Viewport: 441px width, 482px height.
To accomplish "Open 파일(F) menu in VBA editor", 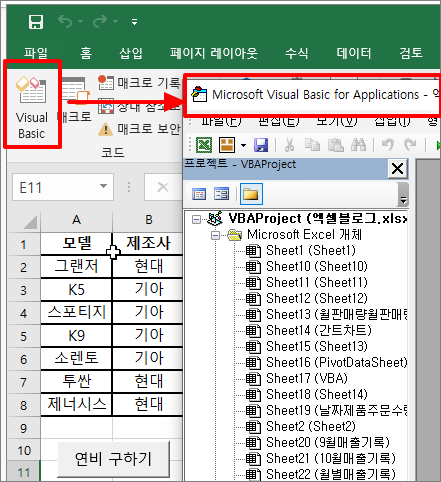I will click(221, 122).
